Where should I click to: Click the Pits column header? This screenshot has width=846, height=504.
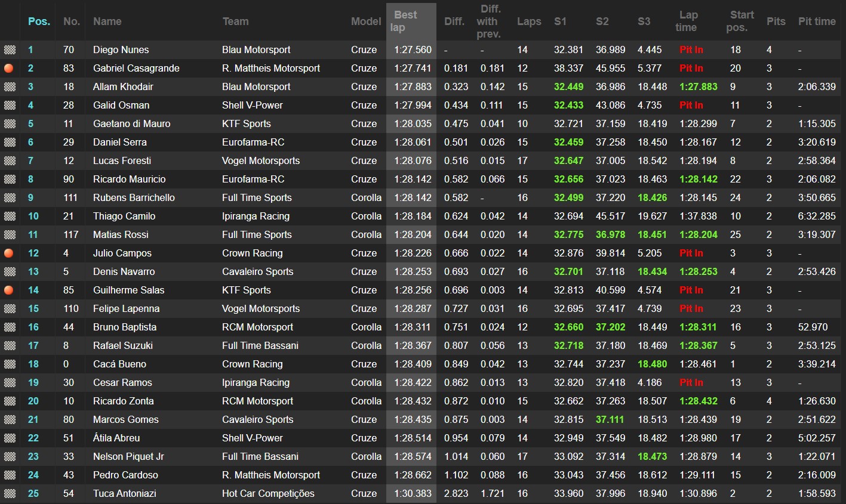pos(776,21)
